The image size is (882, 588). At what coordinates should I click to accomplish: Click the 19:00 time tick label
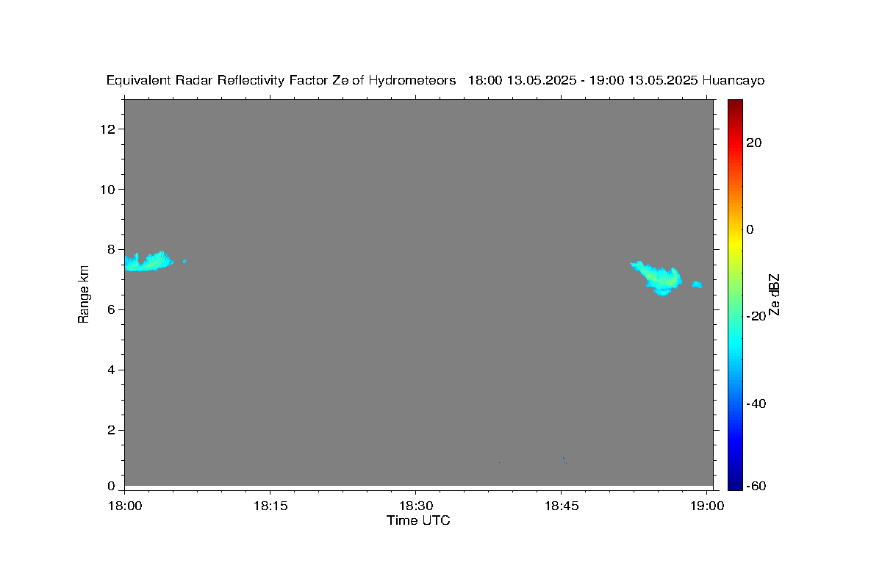coord(706,506)
